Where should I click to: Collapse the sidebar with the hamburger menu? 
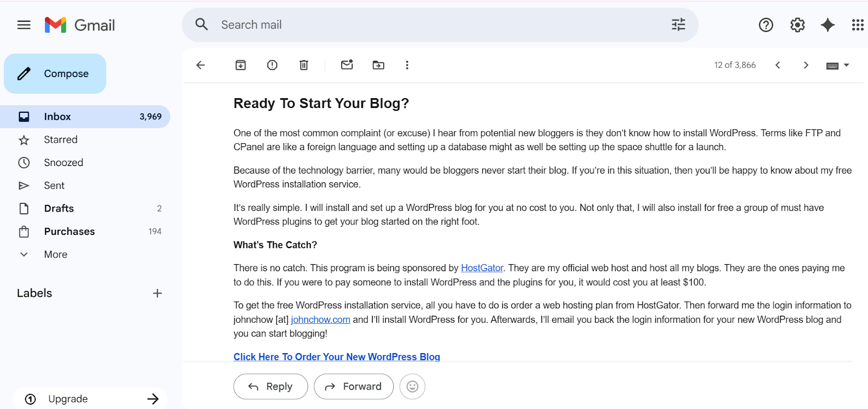(23, 24)
